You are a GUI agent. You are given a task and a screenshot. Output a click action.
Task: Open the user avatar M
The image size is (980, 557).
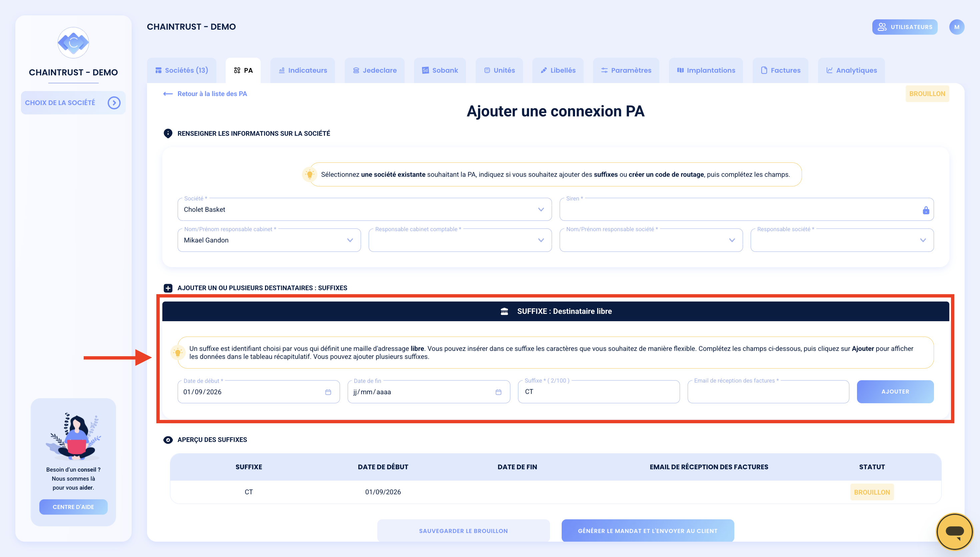(956, 27)
